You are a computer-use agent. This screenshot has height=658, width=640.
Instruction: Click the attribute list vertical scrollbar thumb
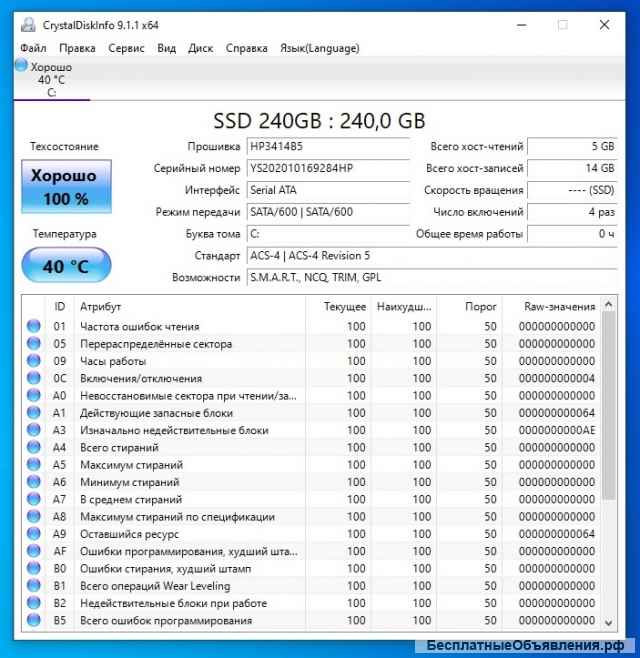coord(609,405)
